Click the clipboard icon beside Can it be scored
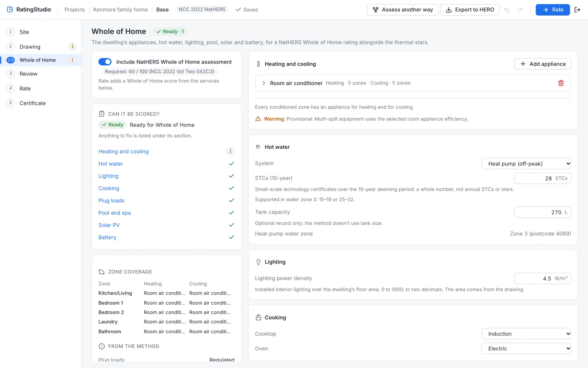Viewport: 588px width, 368px height. pyautogui.click(x=102, y=114)
